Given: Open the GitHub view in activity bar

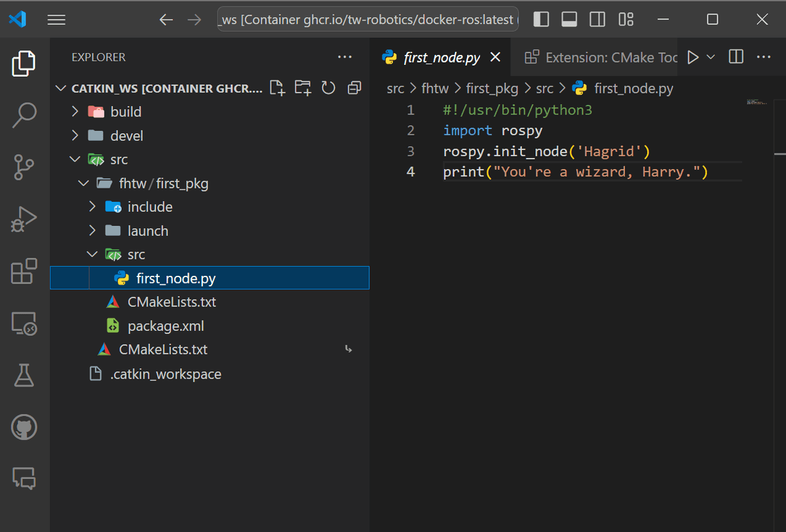Looking at the screenshot, I should pos(24,428).
